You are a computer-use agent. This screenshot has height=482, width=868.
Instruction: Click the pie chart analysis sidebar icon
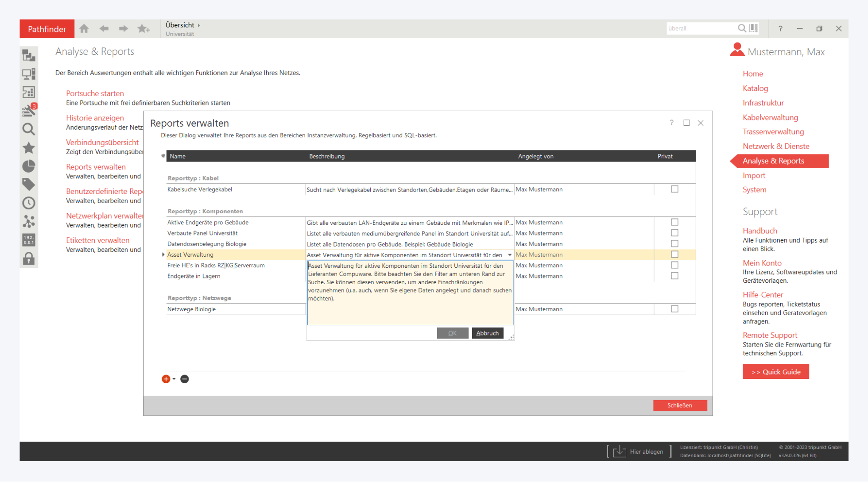tap(29, 166)
